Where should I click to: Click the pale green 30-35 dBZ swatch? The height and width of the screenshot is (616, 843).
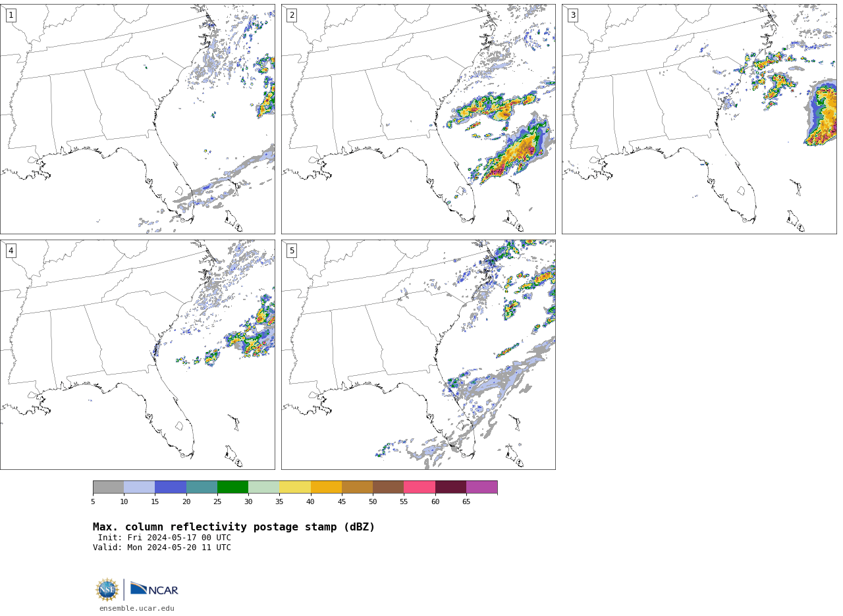[264, 487]
